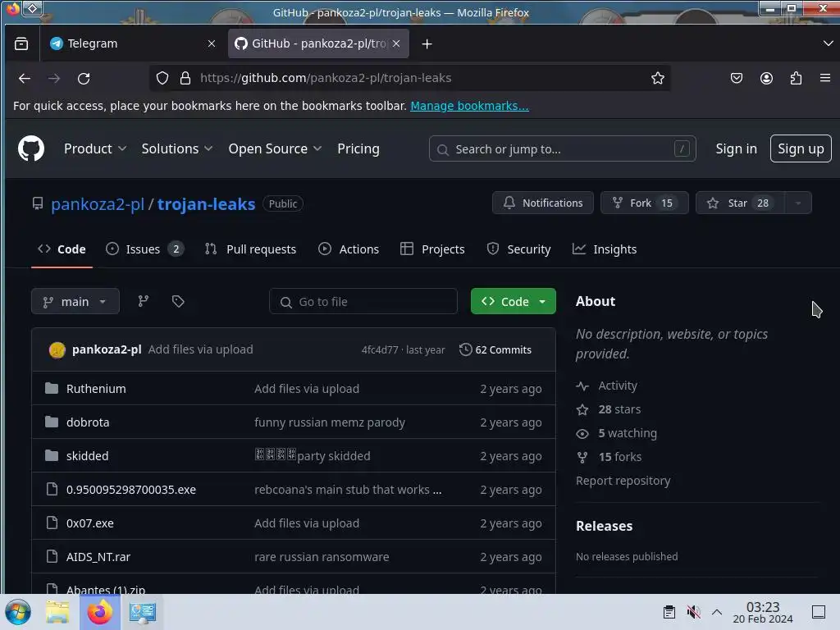The width and height of the screenshot is (840, 630).
Task: Close the GitHub tab
Action: click(396, 44)
